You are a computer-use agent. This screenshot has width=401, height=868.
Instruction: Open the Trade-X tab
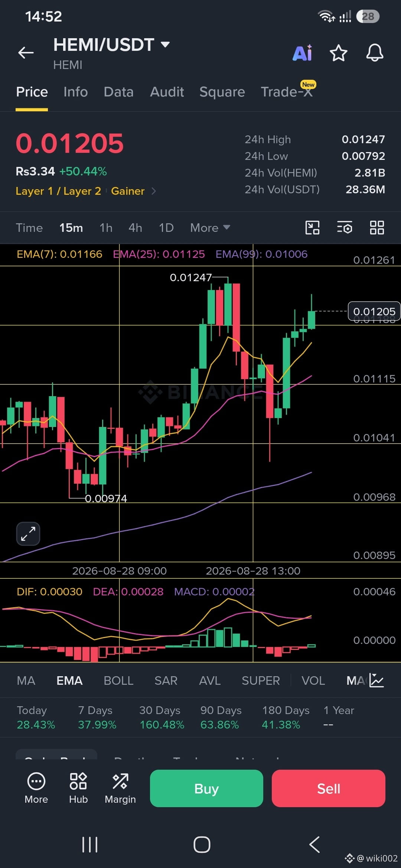click(287, 92)
